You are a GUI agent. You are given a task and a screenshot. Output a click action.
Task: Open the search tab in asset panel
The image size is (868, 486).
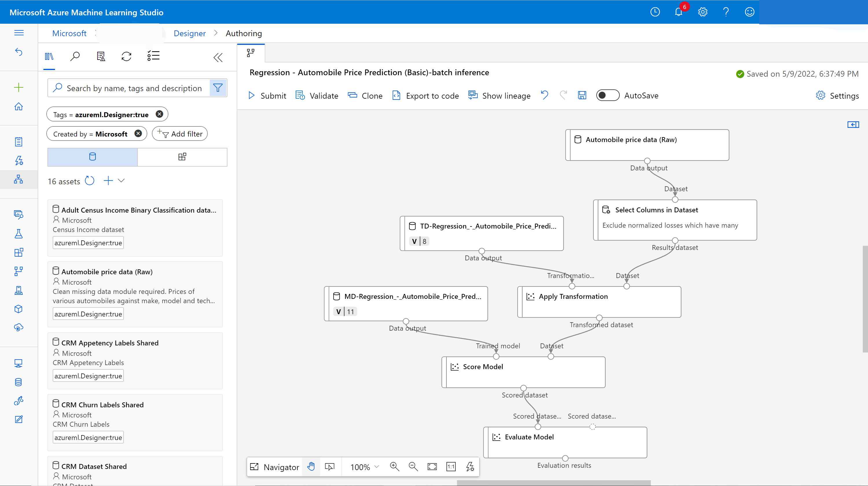(x=75, y=57)
